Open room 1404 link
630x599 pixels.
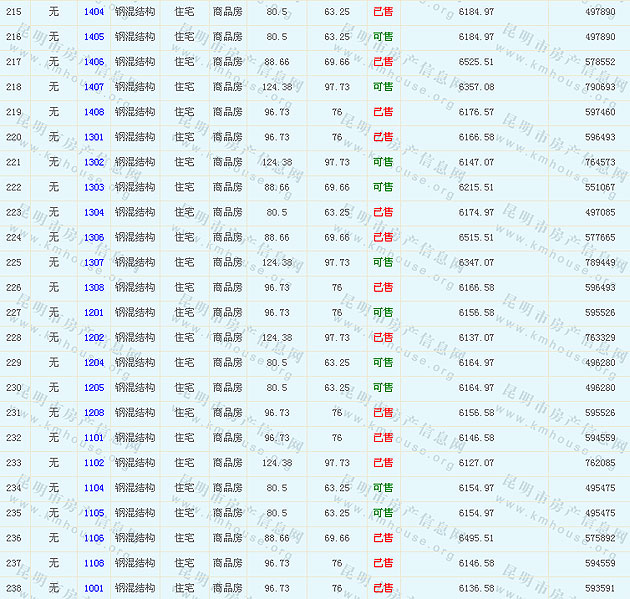pos(93,12)
